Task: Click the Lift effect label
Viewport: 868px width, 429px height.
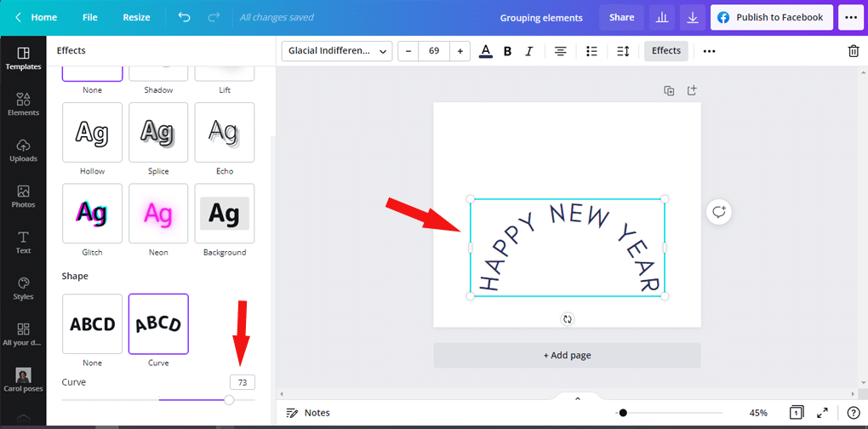Action: click(225, 89)
